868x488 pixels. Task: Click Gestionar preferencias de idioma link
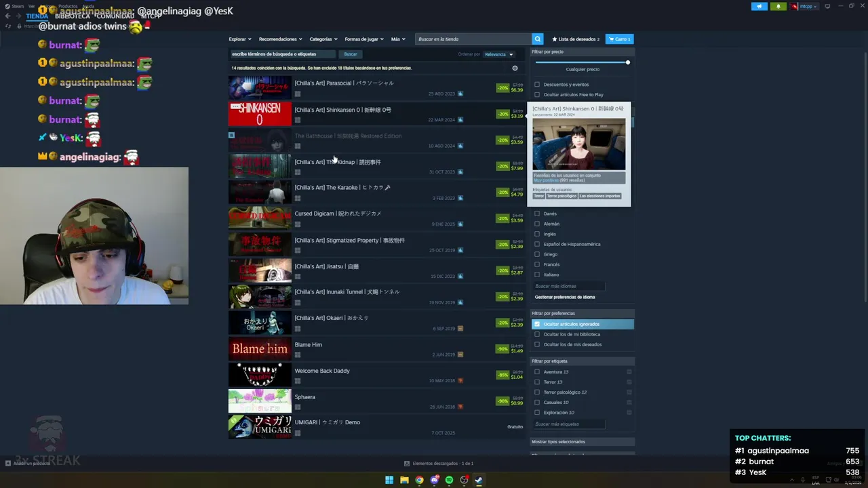pyautogui.click(x=565, y=297)
